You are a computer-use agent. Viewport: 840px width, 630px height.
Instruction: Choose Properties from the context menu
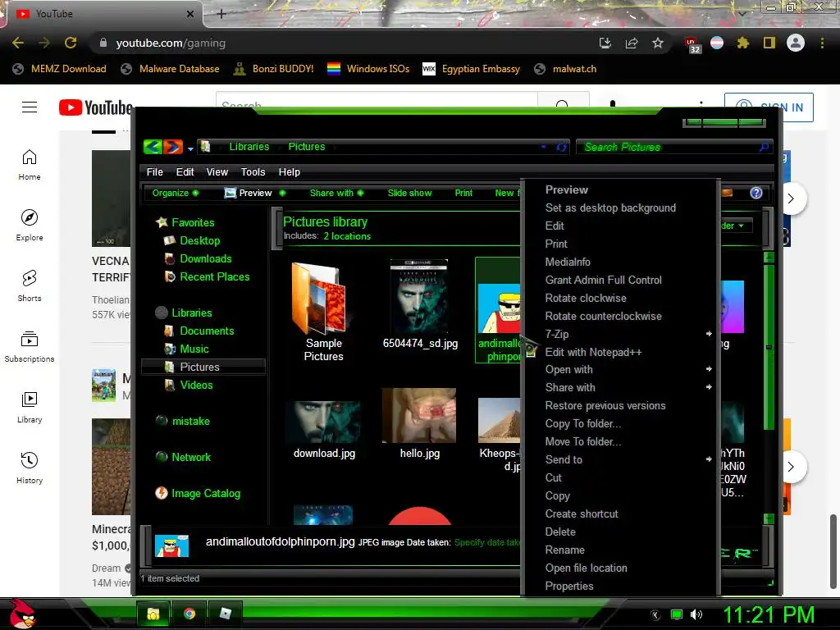pos(569,586)
